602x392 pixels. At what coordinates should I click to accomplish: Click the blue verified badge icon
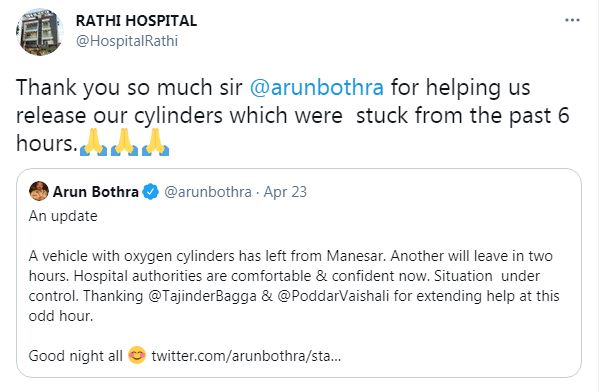[x=150, y=192]
